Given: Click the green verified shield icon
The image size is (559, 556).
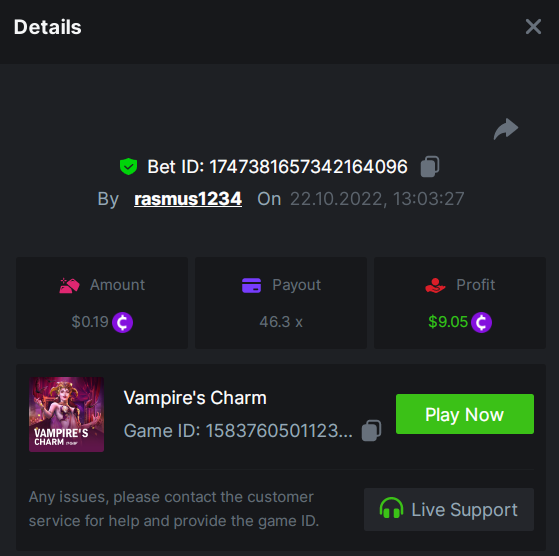Looking at the screenshot, I should 128,166.
